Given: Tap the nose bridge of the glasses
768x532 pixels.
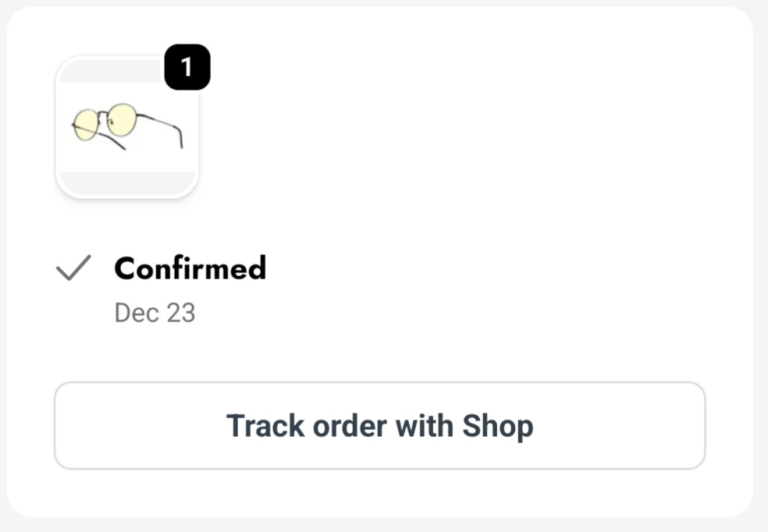Looking at the screenshot, I should pyautogui.click(x=104, y=117).
